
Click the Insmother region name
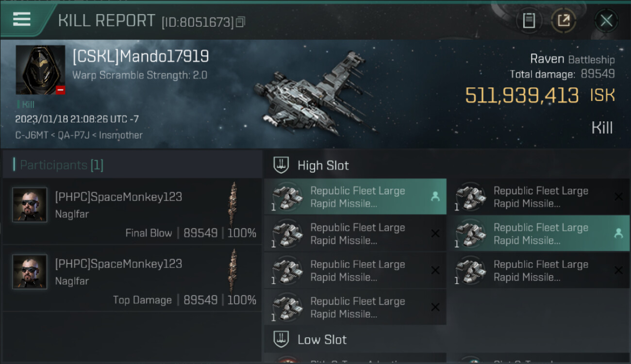[x=121, y=135]
